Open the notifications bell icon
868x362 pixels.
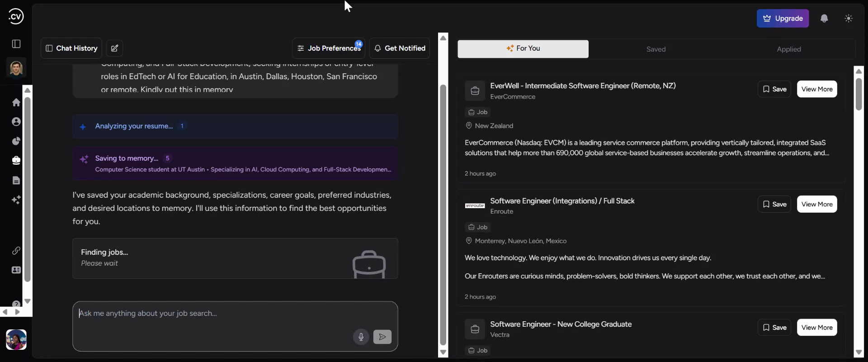(x=824, y=19)
